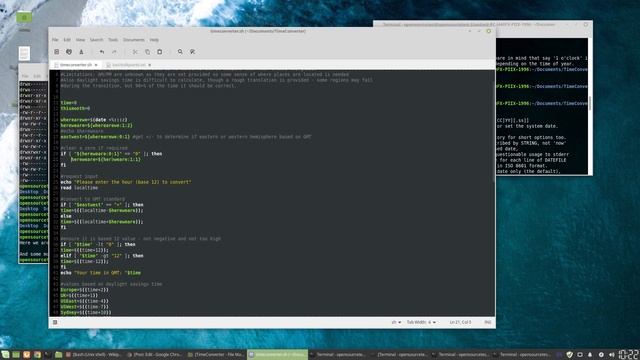Click the INS indicator in status bar
The image size is (640, 360).
tap(488, 322)
